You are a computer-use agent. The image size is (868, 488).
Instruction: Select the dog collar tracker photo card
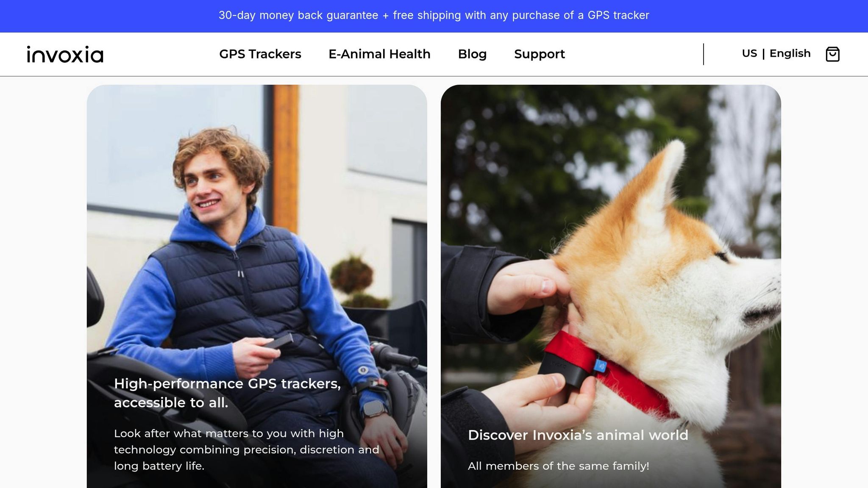pyautogui.click(x=611, y=286)
